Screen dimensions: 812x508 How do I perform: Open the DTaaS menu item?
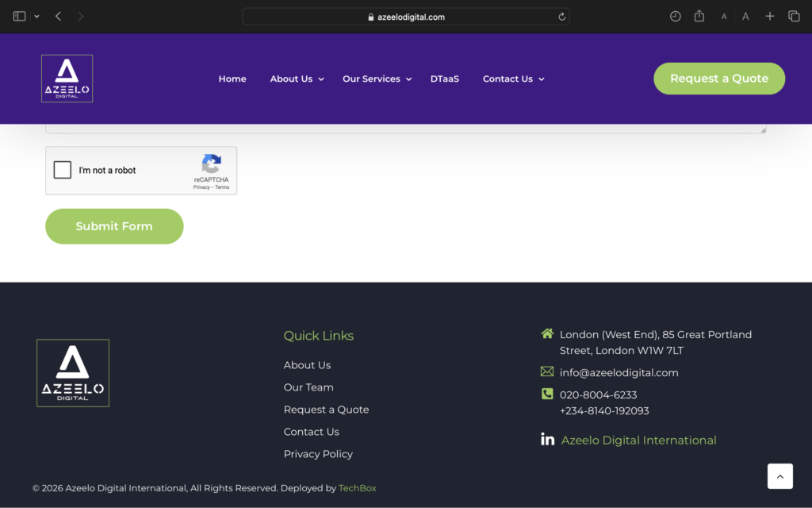tap(445, 79)
